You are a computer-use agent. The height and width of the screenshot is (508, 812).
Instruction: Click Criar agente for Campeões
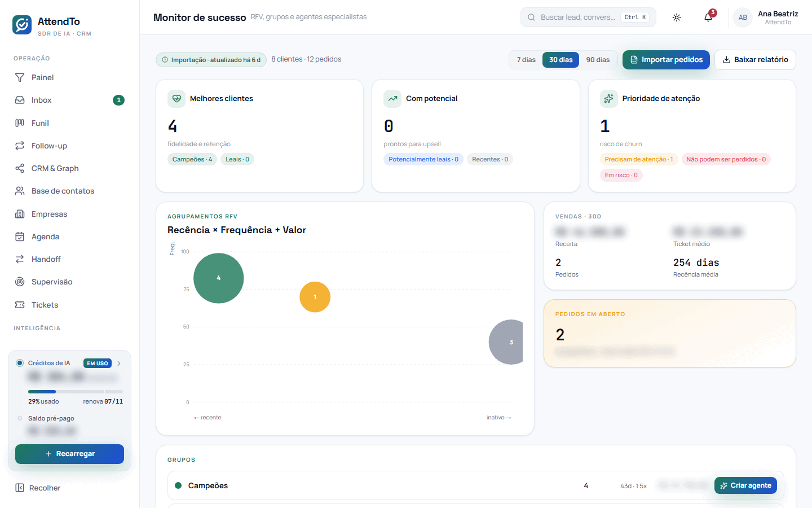(745, 485)
